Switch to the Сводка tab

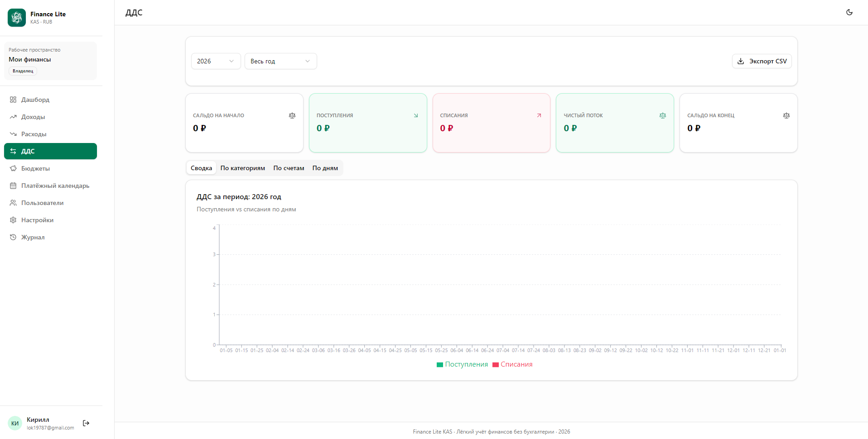click(x=201, y=168)
